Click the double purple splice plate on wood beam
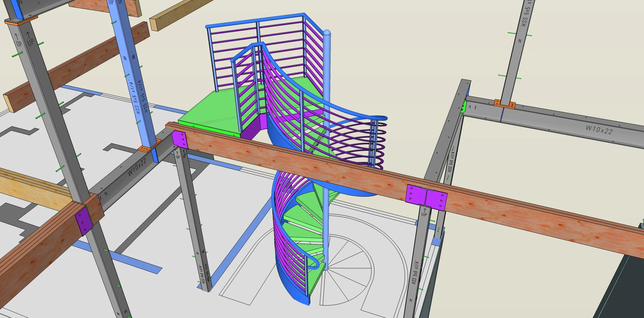The image size is (644, 318). click(426, 197)
